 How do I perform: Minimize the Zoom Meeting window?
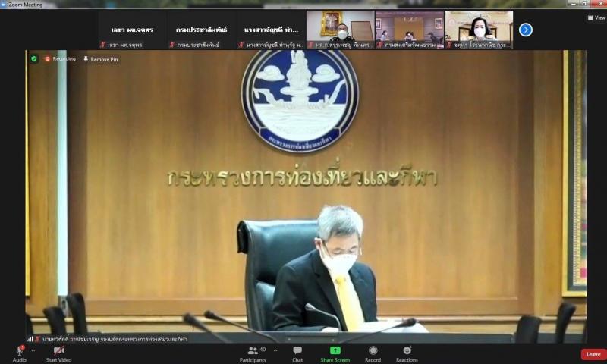pyautogui.click(x=574, y=4)
